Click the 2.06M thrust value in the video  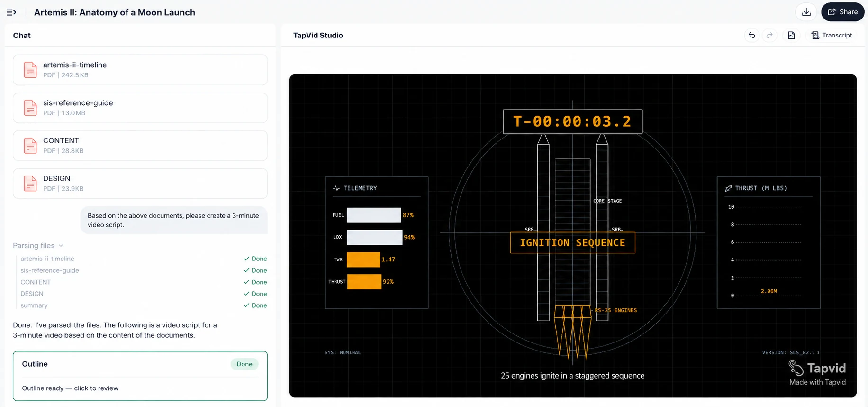tap(769, 291)
